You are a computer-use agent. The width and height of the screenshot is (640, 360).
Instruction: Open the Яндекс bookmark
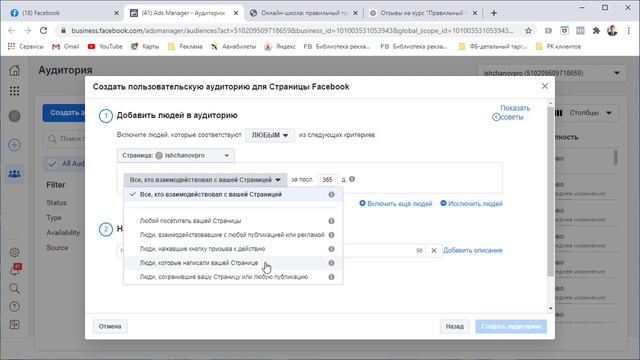tap(280, 47)
